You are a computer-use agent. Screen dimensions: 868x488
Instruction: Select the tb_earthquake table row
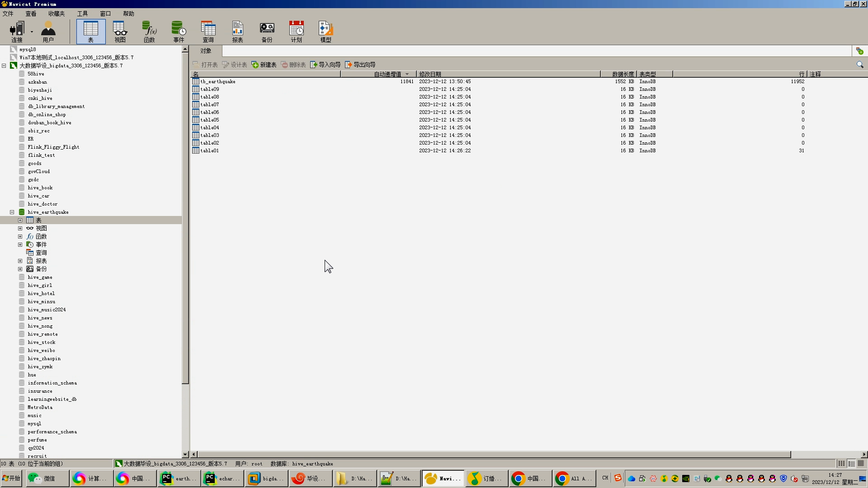tap(218, 81)
